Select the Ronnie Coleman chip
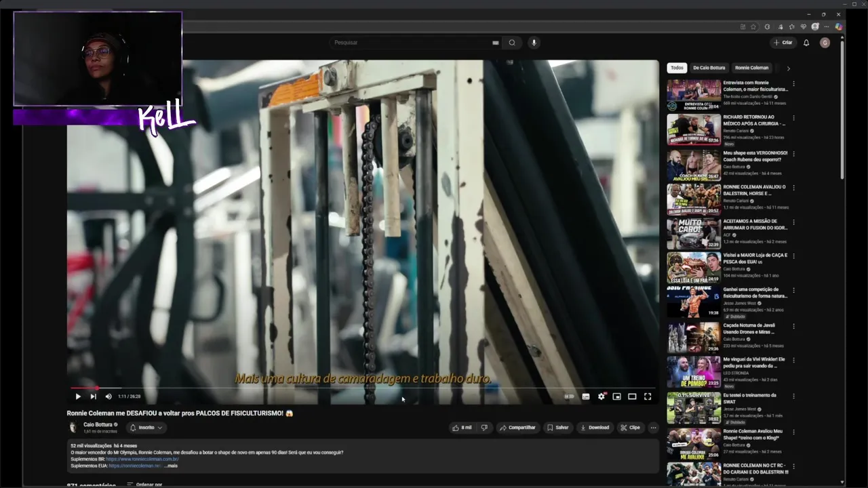Screen dimensions: 868x488 tap(751, 68)
